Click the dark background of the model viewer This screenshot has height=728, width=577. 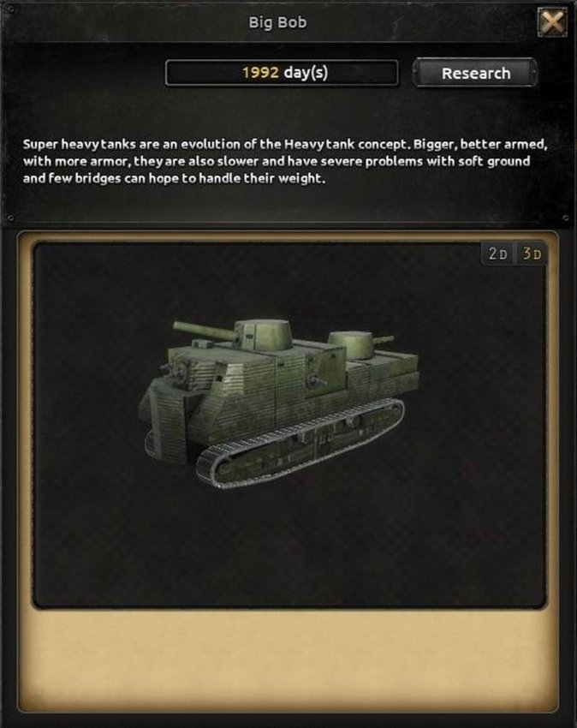point(288,548)
